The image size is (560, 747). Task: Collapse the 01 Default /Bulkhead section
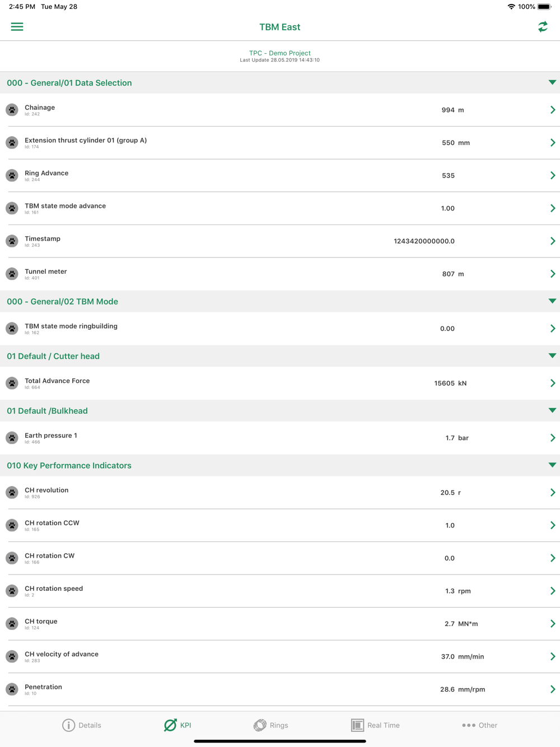tap(552, 410)
